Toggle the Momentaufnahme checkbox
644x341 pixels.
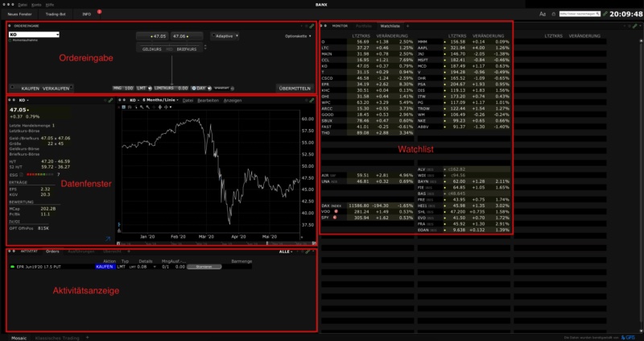point(10,40)
